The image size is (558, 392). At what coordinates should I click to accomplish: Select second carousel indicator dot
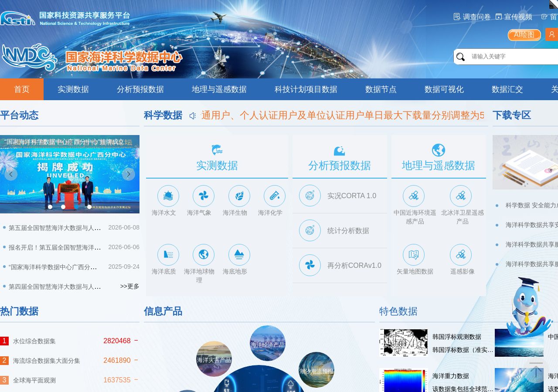pos(63,207)
